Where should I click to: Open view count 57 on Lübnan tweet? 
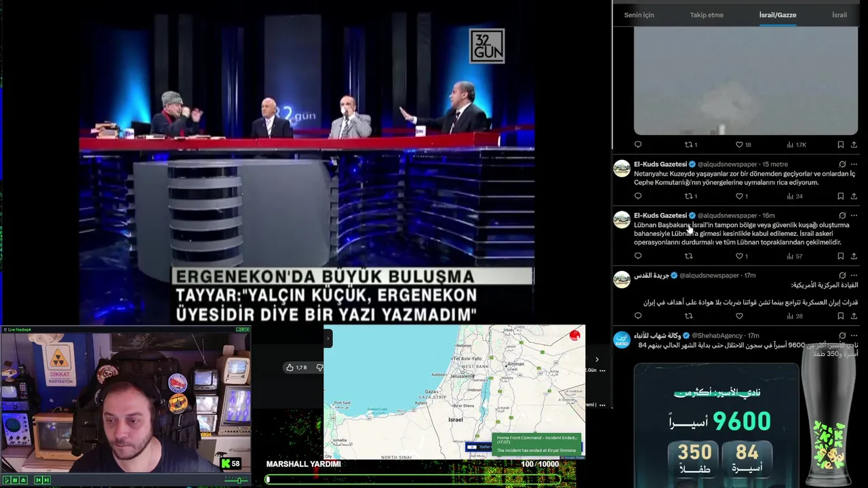click(795, 256)
